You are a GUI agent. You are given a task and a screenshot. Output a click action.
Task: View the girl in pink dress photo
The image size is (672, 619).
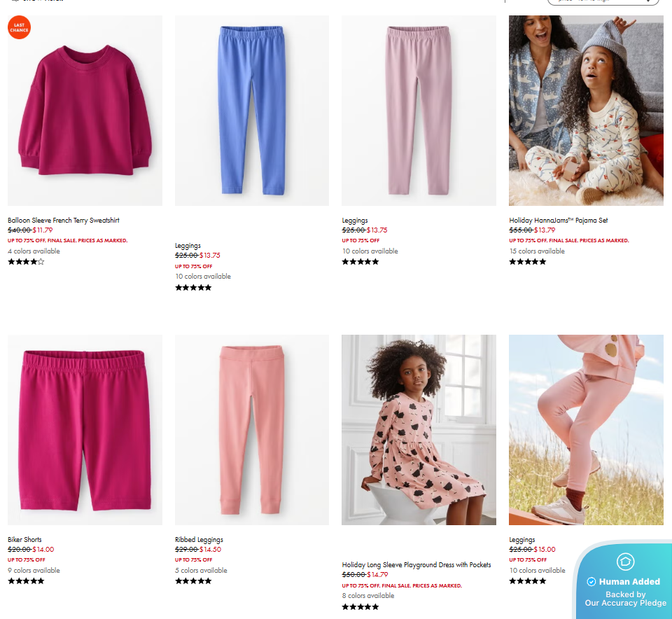pyautogui.click(x=419, y=429)
